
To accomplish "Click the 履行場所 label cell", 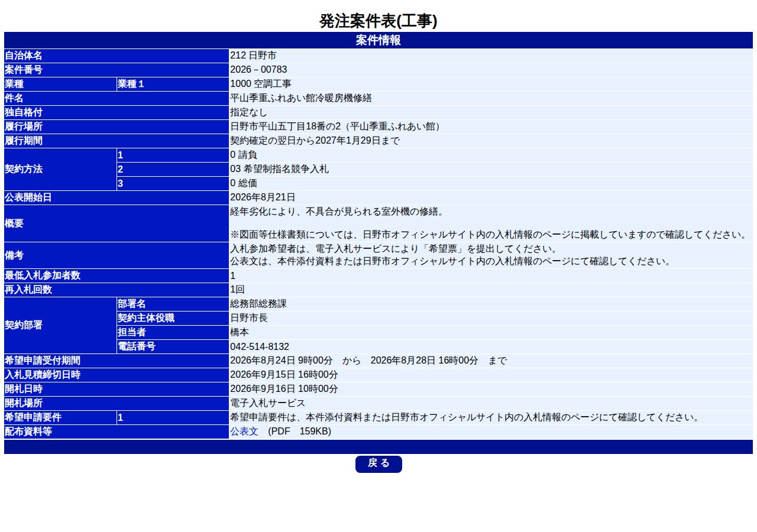I will (116, 126).
